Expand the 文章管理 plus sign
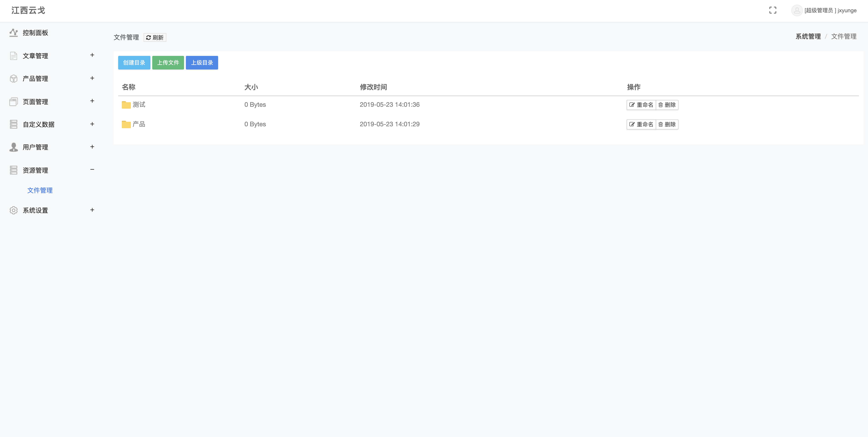 pyautogui.click(x=92, y=55)
